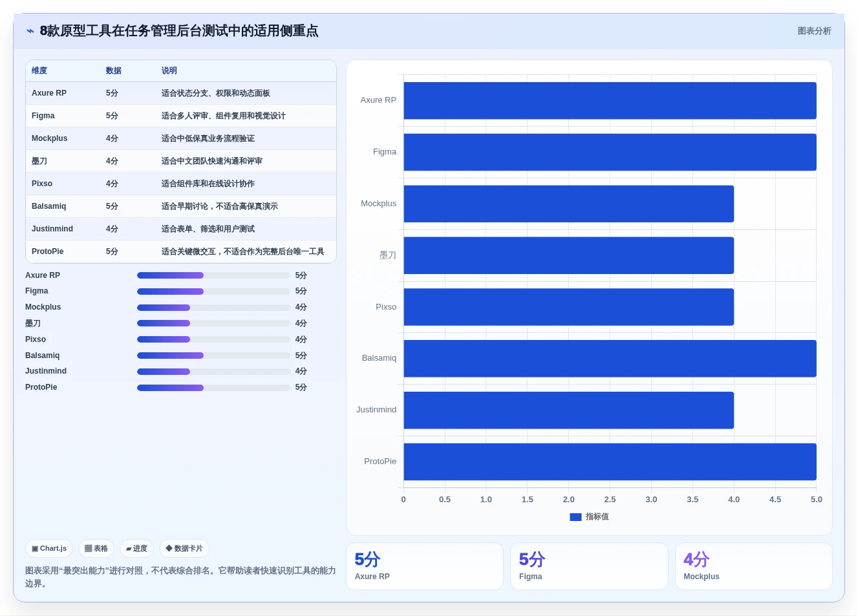Screen dimensions: 858x616
Task: Open the 5分 Figma summary card
Action: (589, 566)
